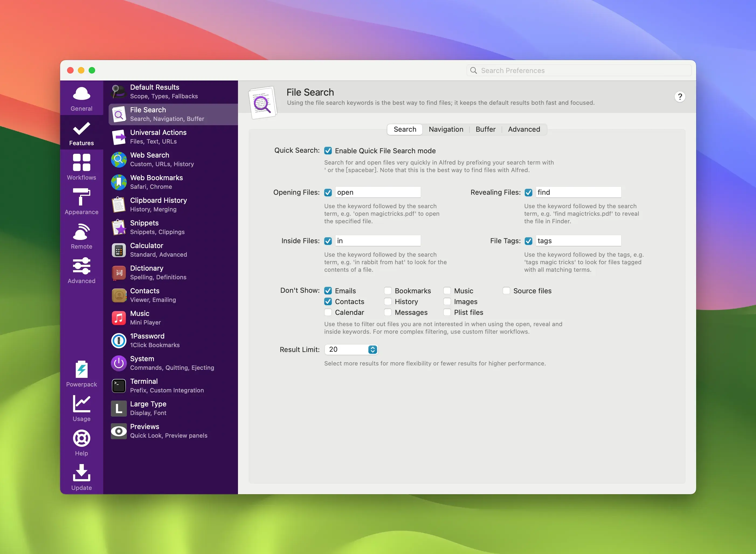Toggle Enable Quick File Search mode
Viewport: 756px width, 554px height.
pos(327,151)
